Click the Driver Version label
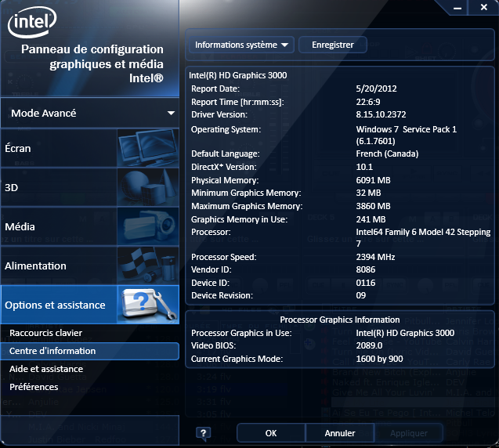Image resolution: width=499 pixels, height=448 pixels. click(219, 114)
